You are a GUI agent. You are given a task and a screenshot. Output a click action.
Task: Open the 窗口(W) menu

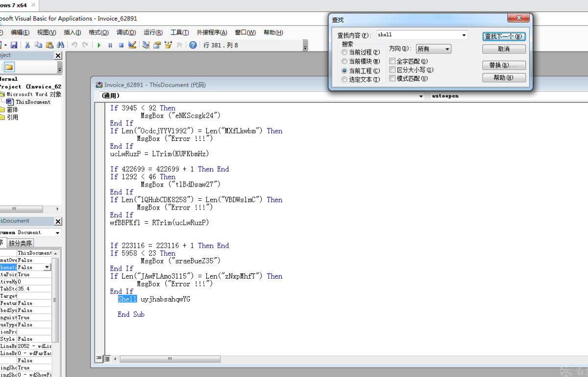[245, 32]
